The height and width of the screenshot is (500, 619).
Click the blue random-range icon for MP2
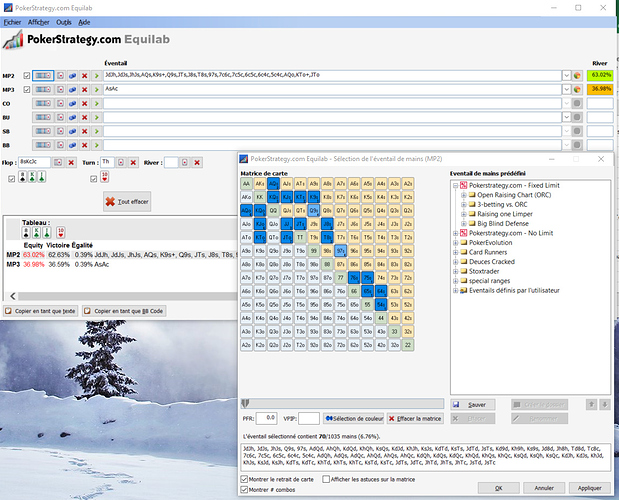pos(72,76)
